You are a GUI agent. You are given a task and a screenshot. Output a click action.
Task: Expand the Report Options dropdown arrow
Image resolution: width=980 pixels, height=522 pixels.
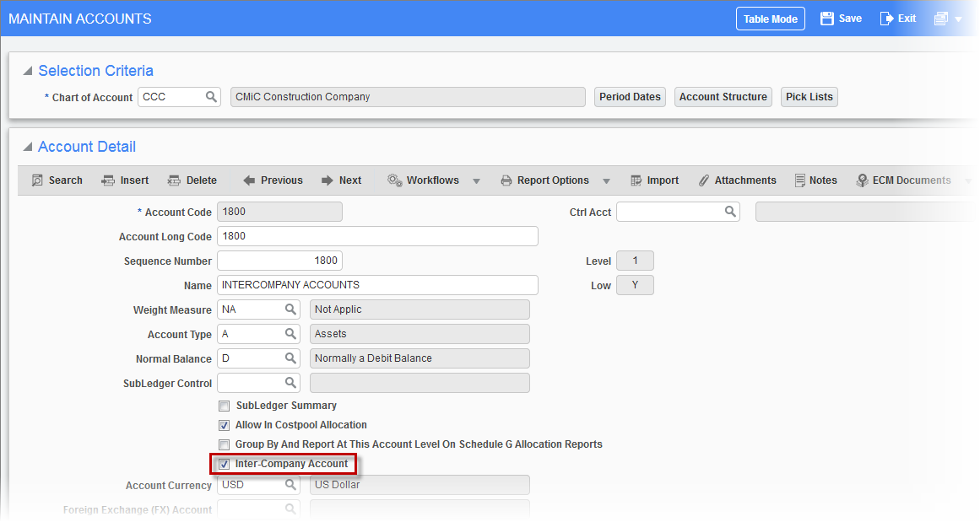pos(606,181)
